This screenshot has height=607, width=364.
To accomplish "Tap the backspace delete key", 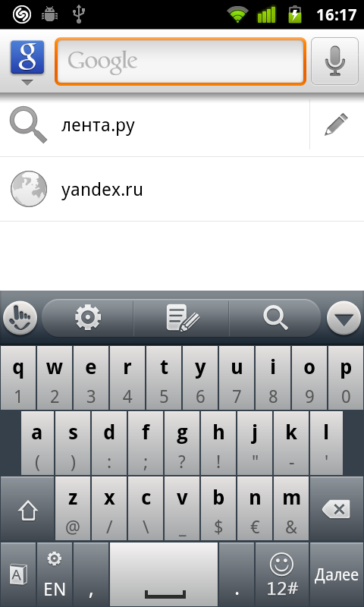I will click(337, 508).
